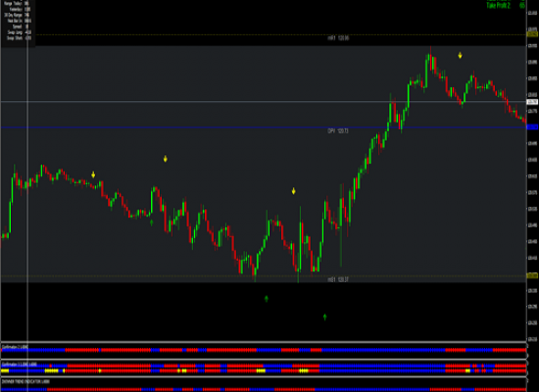
Task: Click the blue DPV price tag on the price axis
Action: (532, 127)
